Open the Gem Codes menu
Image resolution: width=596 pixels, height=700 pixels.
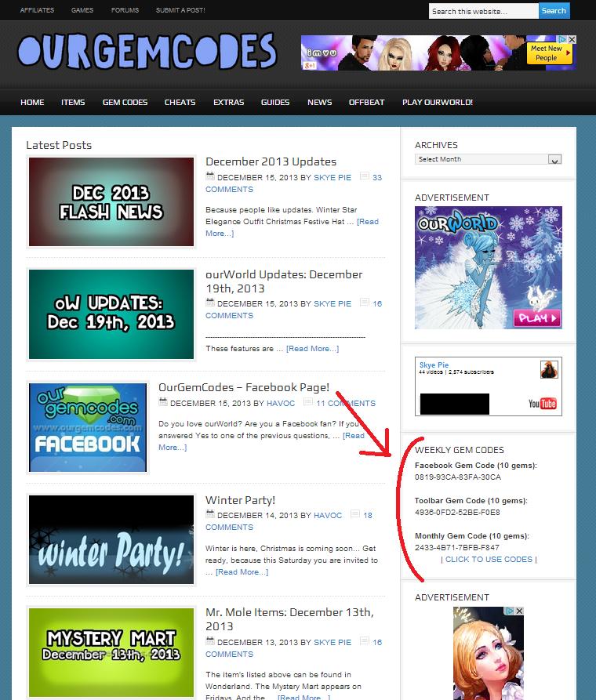(x=125, y=103)
